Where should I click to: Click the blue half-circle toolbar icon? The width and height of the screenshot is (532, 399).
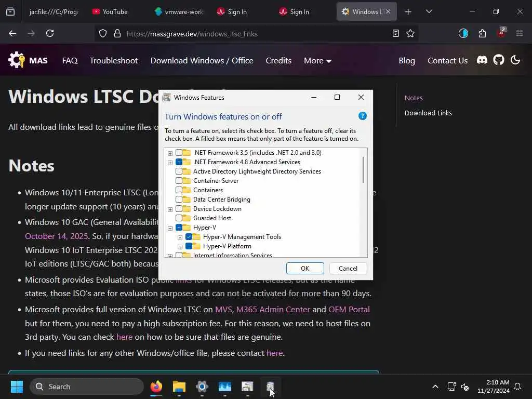point(463,33)
